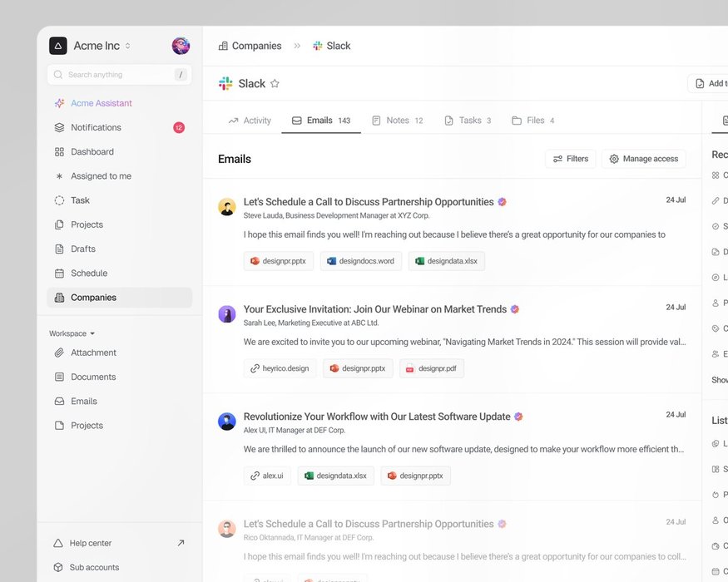Open Help center external link arrow

click(181, 543)
